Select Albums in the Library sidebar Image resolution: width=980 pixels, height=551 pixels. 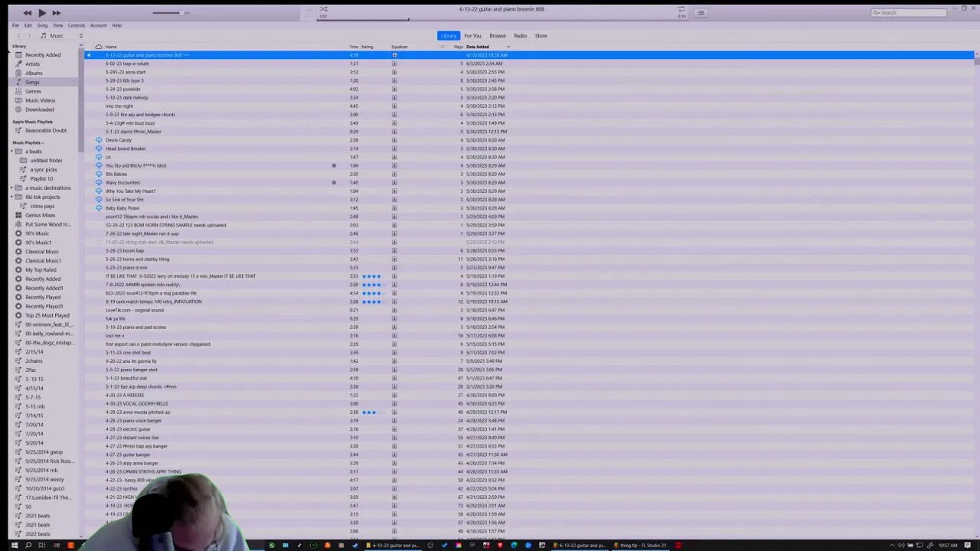point(34,73)
